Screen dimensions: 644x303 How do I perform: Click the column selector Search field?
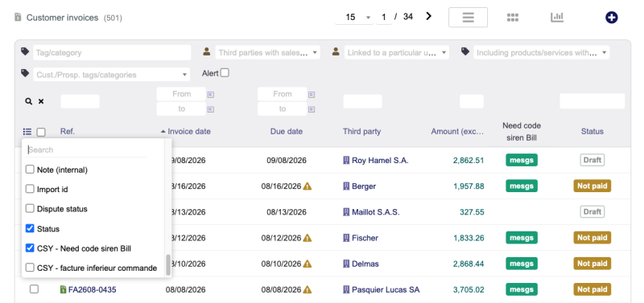pyautogui.click(x=86, y=149)
